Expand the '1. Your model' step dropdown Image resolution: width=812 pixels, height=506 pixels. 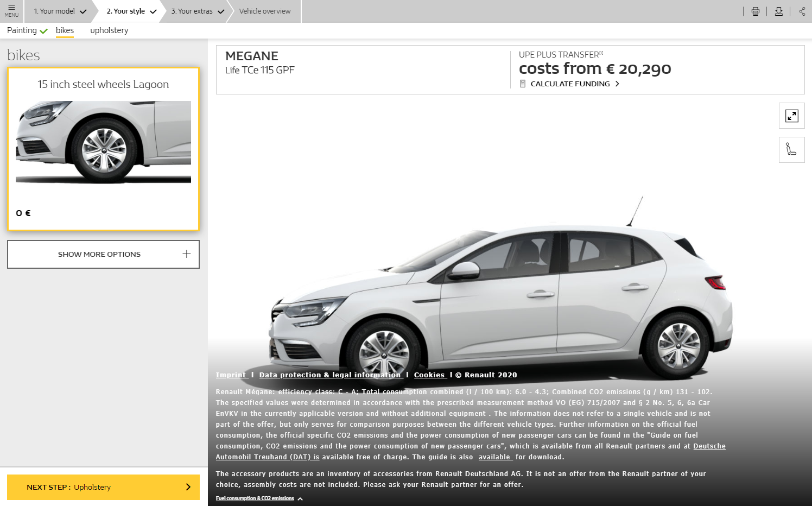coord(60,11)
